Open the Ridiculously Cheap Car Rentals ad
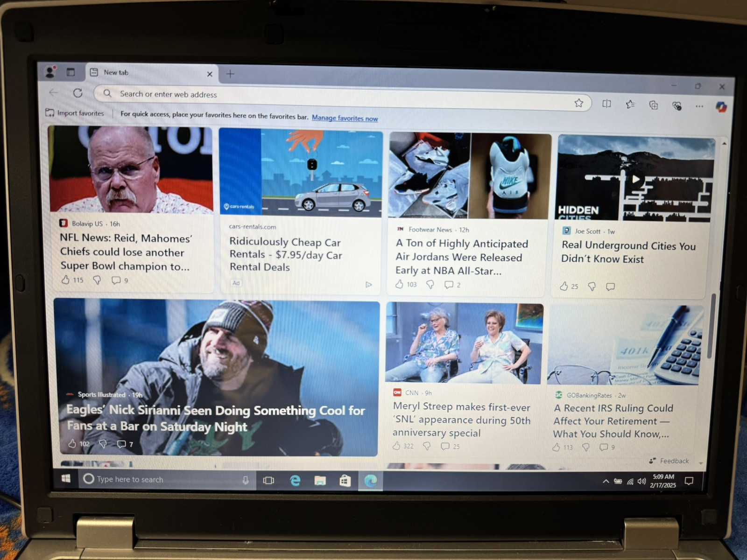This screenshot has width=747, height=560. (286, 254)
